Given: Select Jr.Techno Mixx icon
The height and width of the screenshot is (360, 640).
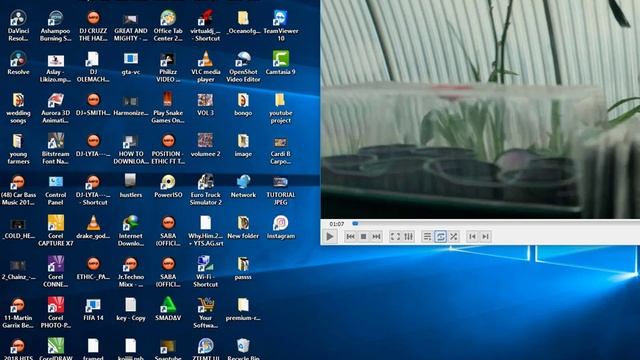Looking at the screenshot, I should click(131, 272).
